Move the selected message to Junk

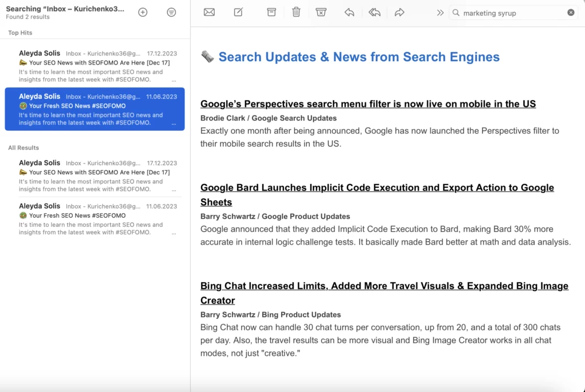click(321, 12)
